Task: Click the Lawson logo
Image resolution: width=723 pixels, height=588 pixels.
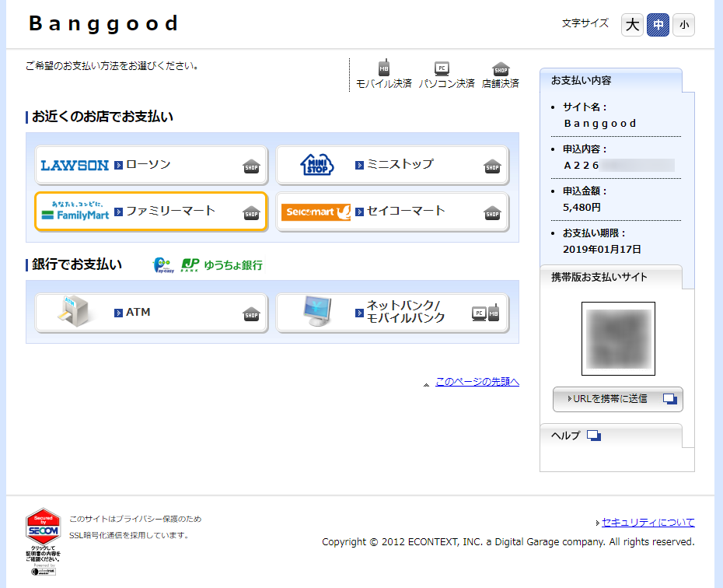Action: (75, 166)
